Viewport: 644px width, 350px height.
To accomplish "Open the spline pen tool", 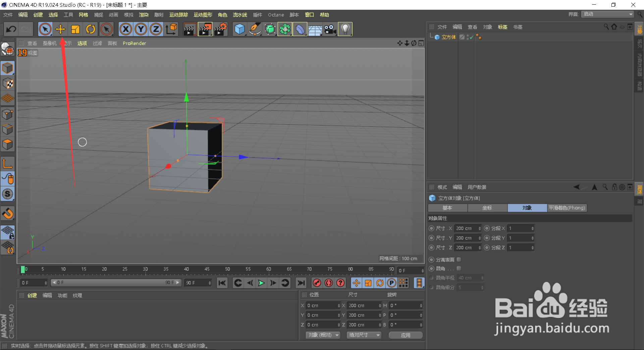I will point(255,29).
